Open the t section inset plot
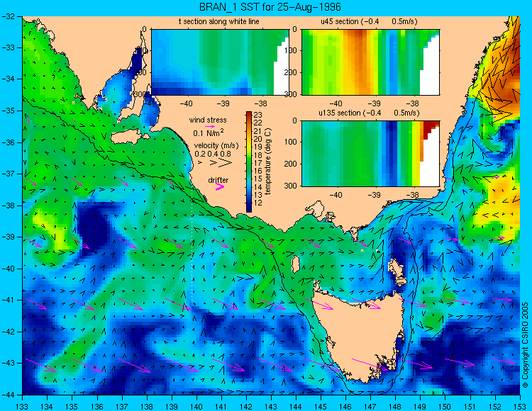This screenshot has height=411, width=532. 220,62
